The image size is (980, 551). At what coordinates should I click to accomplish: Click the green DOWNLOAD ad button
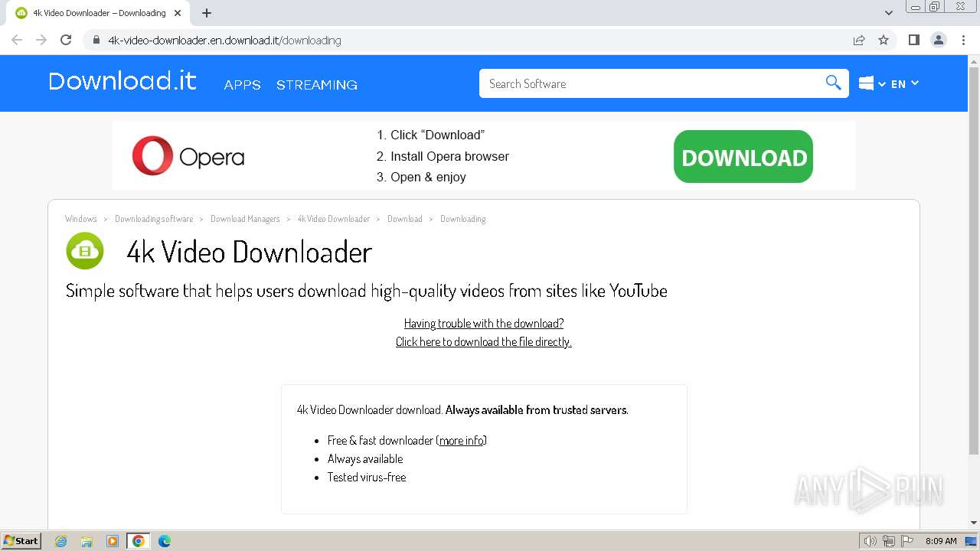743,157
